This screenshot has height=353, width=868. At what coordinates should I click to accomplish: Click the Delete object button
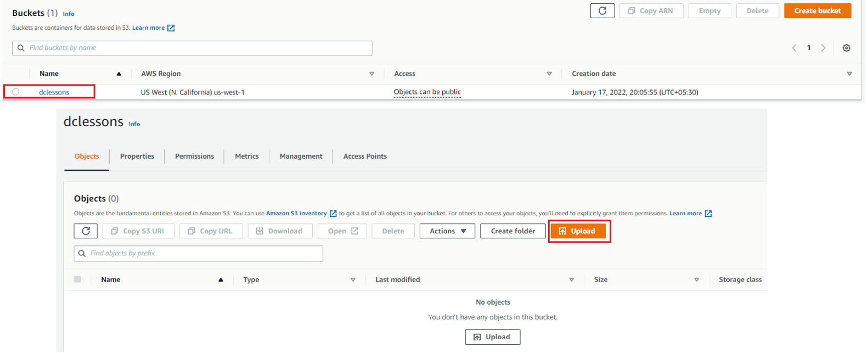pyautogui.click(x=393, y=231)
